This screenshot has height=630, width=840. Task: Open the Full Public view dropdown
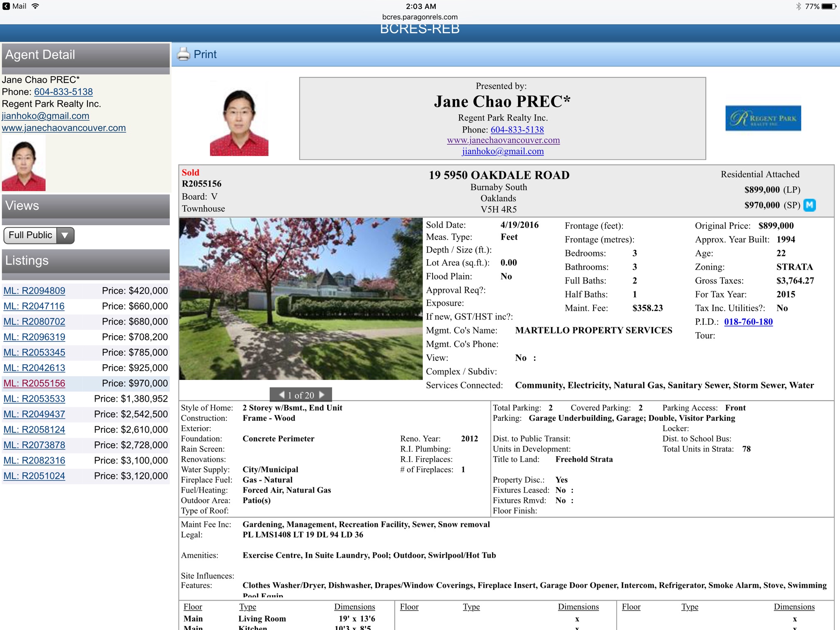(x=31, y=235)
